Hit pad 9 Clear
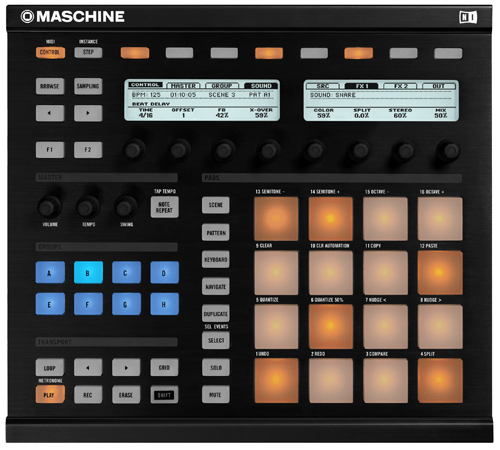 click(x=276, y=273)
